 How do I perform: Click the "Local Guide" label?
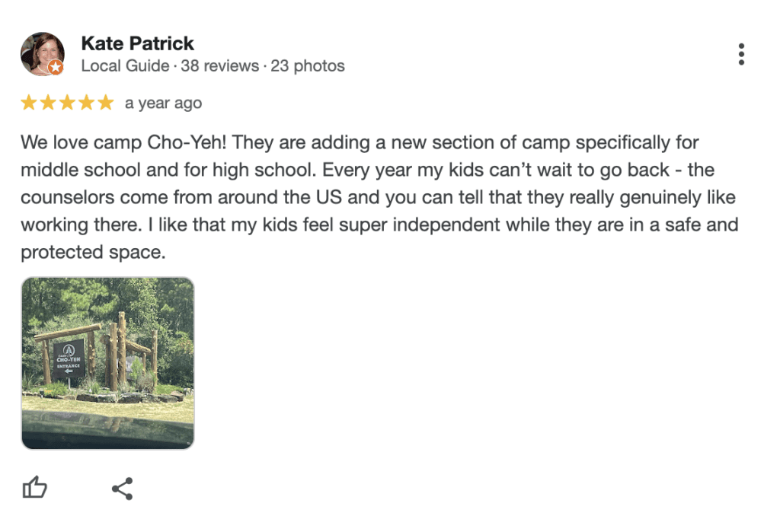tap(125, 66)
